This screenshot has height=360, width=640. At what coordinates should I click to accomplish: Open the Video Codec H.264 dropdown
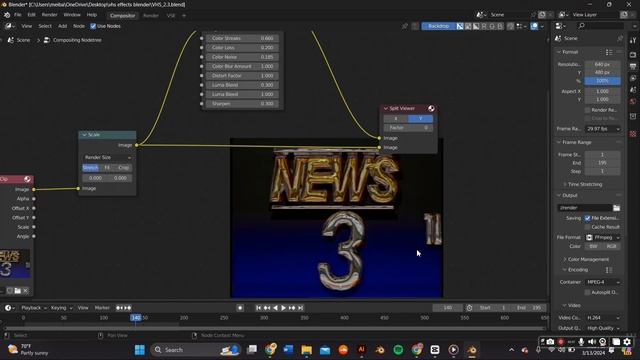pos(603,318)
